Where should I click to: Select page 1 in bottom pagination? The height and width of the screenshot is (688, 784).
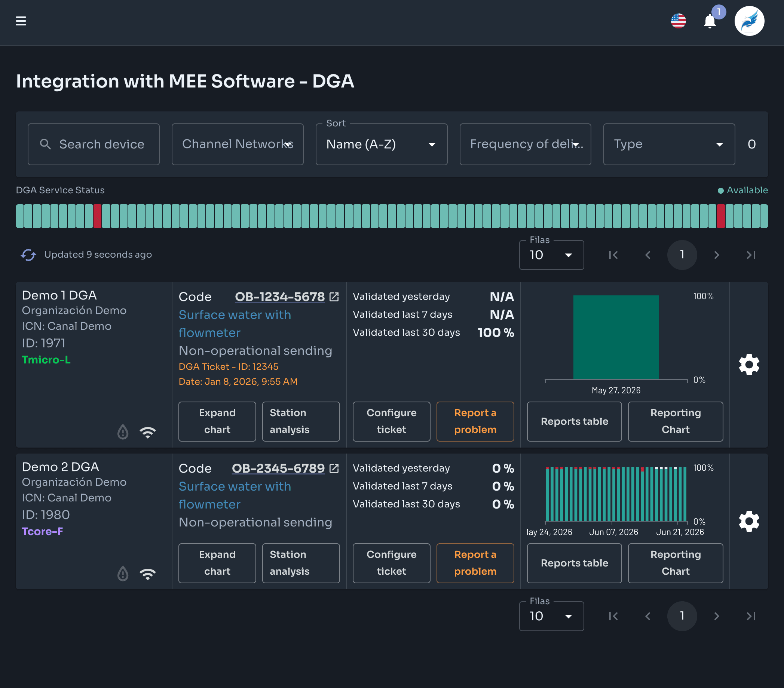682,616
